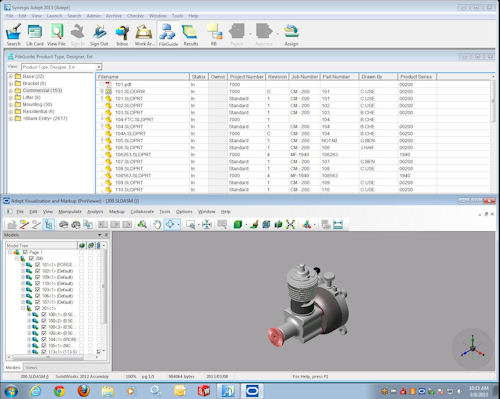Uncheck the 104<1> part checkbox in model tree
The height and width of the screenshot is (399, 500).
44,339
